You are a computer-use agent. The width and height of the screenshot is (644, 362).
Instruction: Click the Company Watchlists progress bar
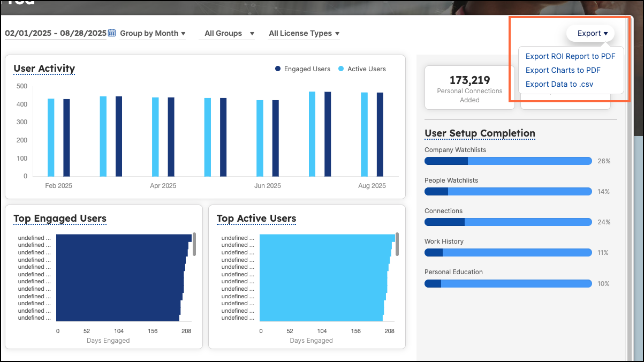point(507,161)
